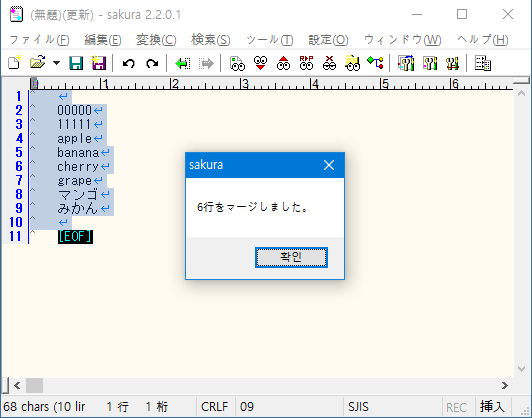Click the horizontal scrollbar left arrow

click(17, 385)
